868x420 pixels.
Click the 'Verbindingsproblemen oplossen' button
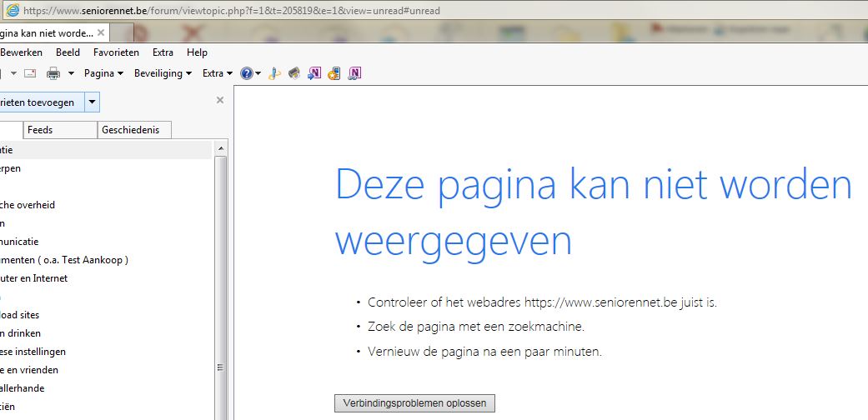click(414, 403)
